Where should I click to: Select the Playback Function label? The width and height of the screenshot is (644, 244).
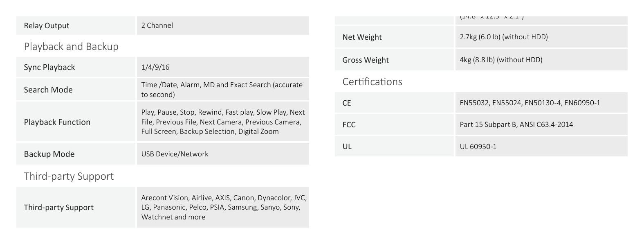click(57, 122)
